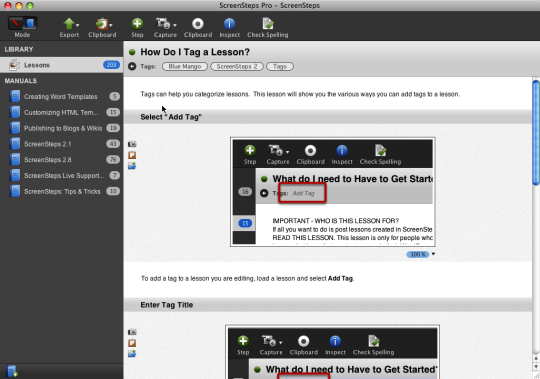The width and height of the screenshot is (540, 379).
Task: Switch Mode to the blue book option
Action: (30, 23)
